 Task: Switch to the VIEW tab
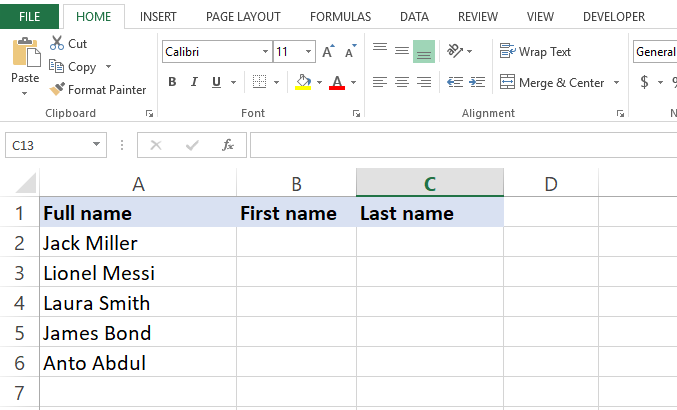pyautogui.click(x=540, y=16)
